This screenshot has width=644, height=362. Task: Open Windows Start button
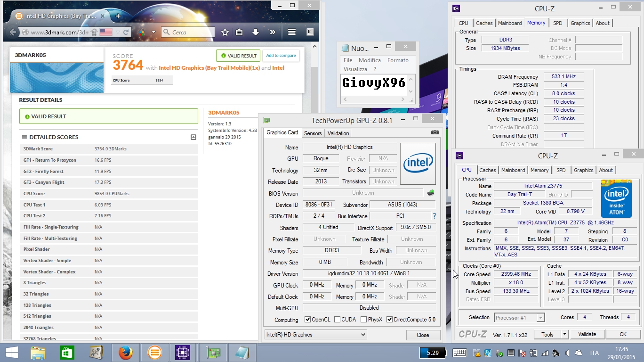coord(11,352)
